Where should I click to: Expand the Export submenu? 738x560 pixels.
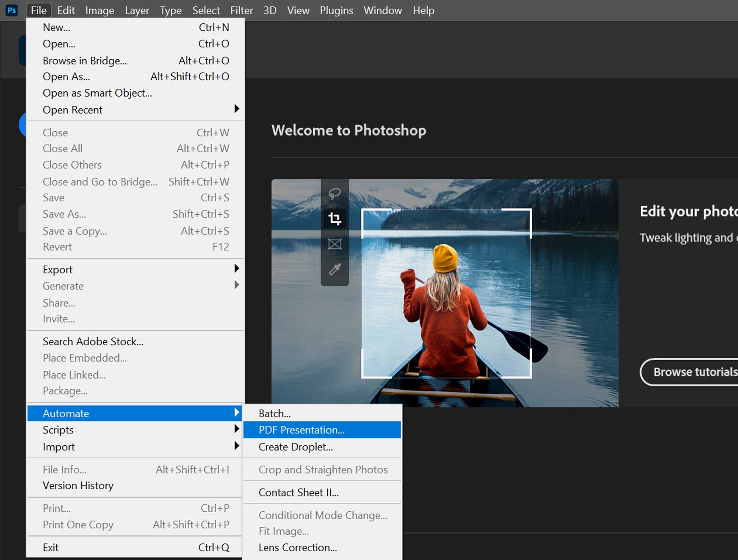(135, 270)
